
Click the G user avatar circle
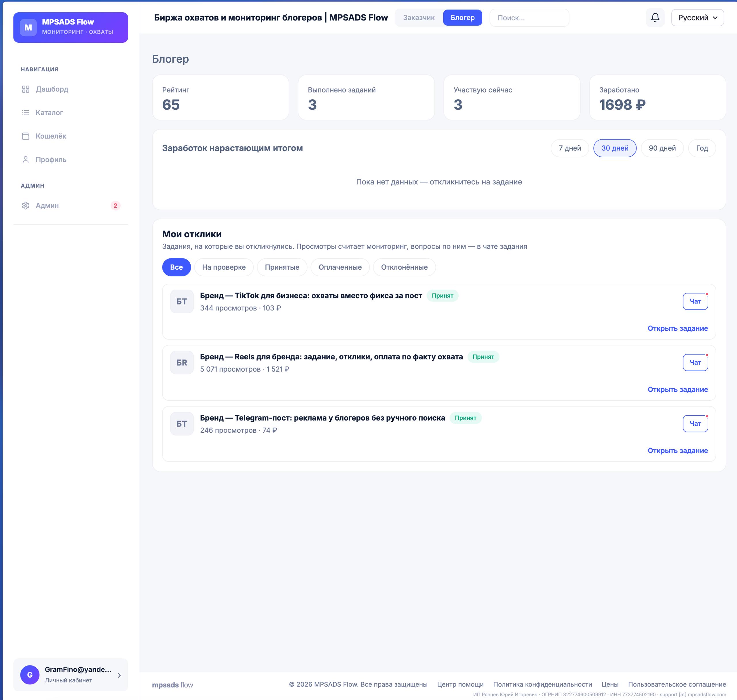[30, 675]
